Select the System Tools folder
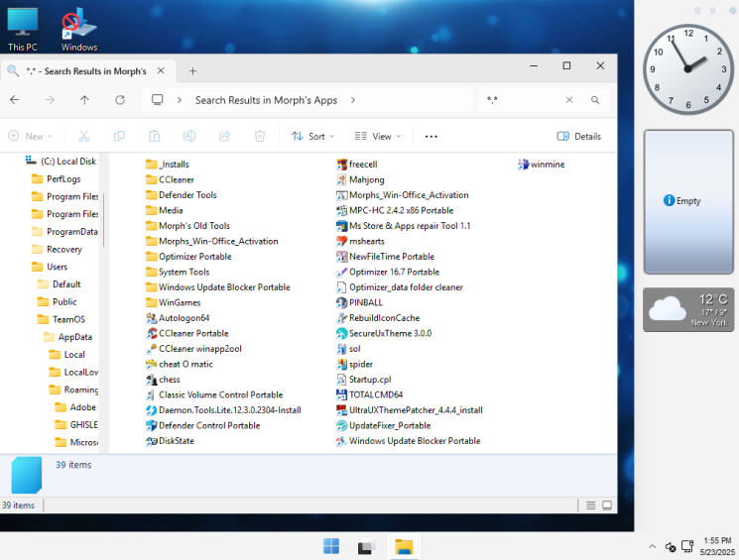 178,272
